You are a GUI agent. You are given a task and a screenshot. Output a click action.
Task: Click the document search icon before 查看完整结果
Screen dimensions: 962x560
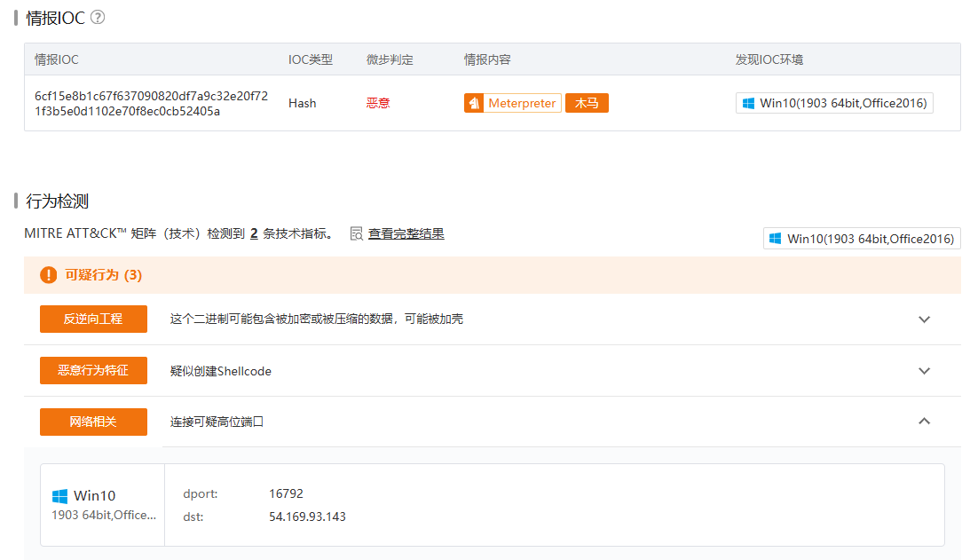pos(357,234)
